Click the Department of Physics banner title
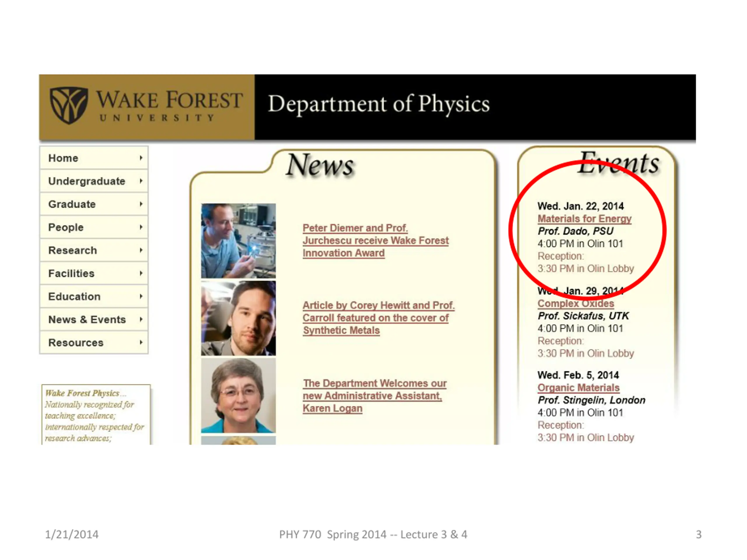Image resolution: width=747 pixels, height=560 pixels. click(x=378, y=104)
